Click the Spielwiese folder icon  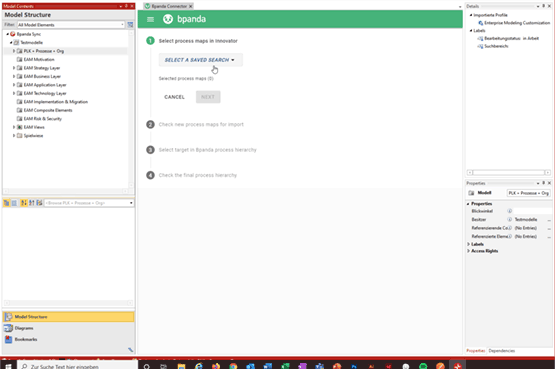(20, 136)
